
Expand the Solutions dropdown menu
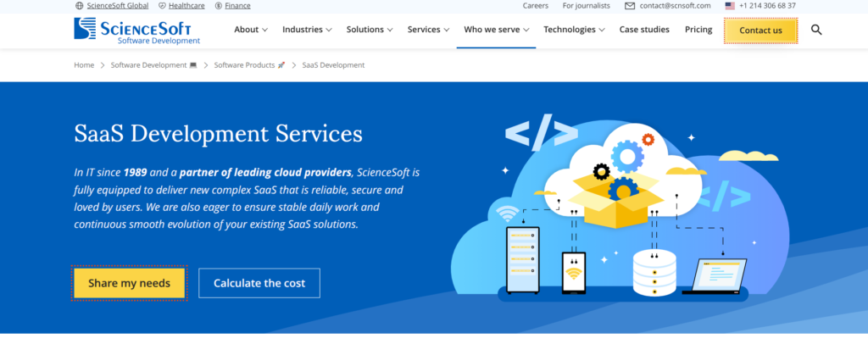[x=370, y=30]
